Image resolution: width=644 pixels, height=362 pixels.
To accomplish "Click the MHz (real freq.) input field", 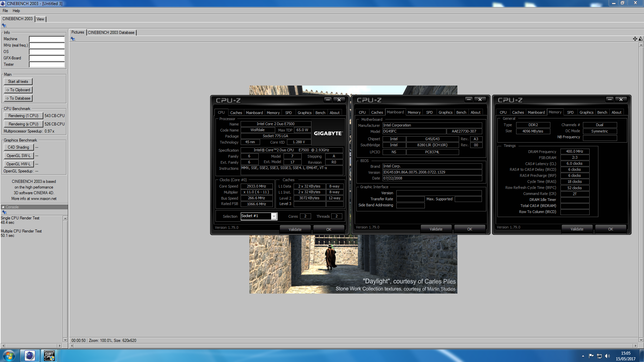I will click(x=47, y=45).
